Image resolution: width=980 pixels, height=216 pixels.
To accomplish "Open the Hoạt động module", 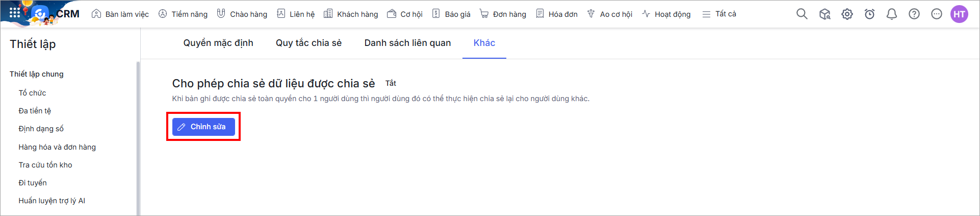I will tap(666, 14).
